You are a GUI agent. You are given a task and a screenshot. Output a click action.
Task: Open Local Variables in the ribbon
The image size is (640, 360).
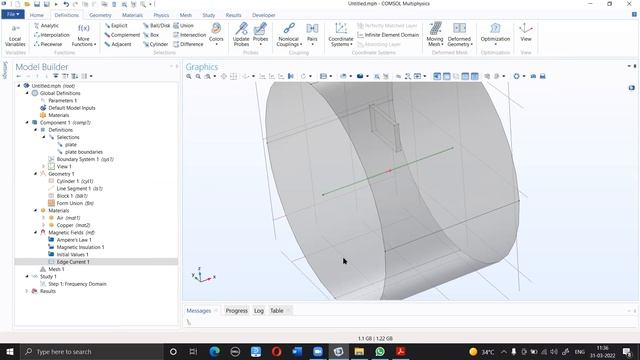(15, 35)
